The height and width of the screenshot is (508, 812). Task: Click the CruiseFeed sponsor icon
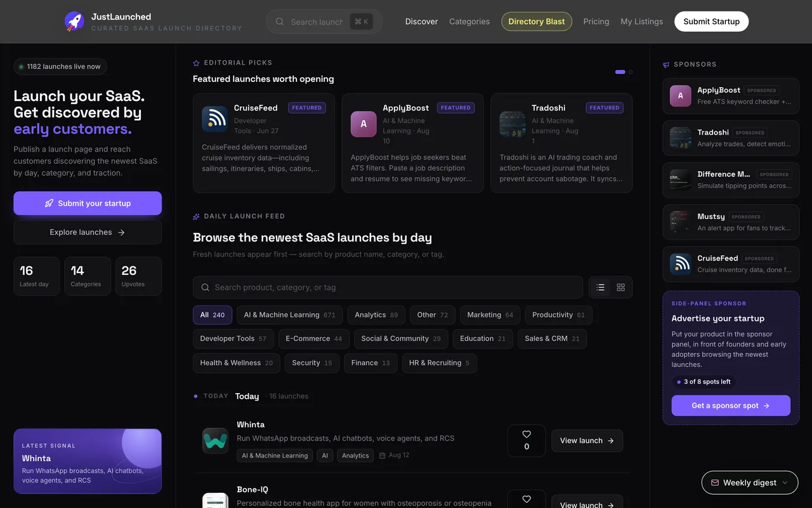pos(681,264)
